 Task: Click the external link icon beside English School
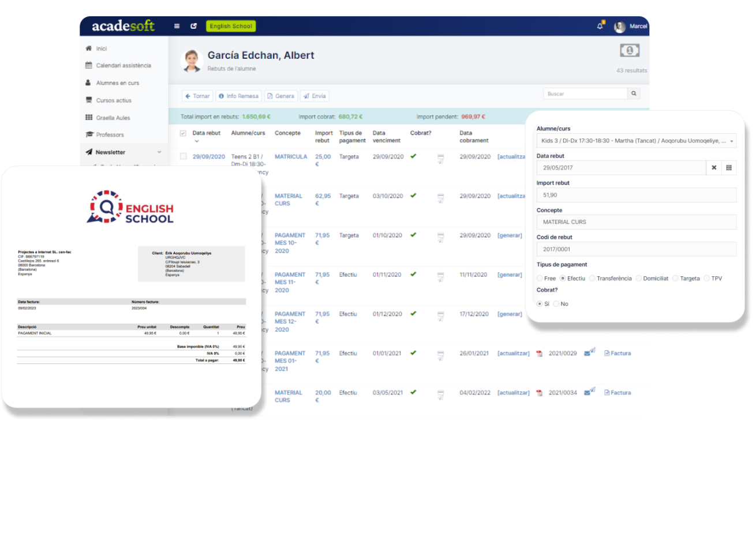(193, 26)
